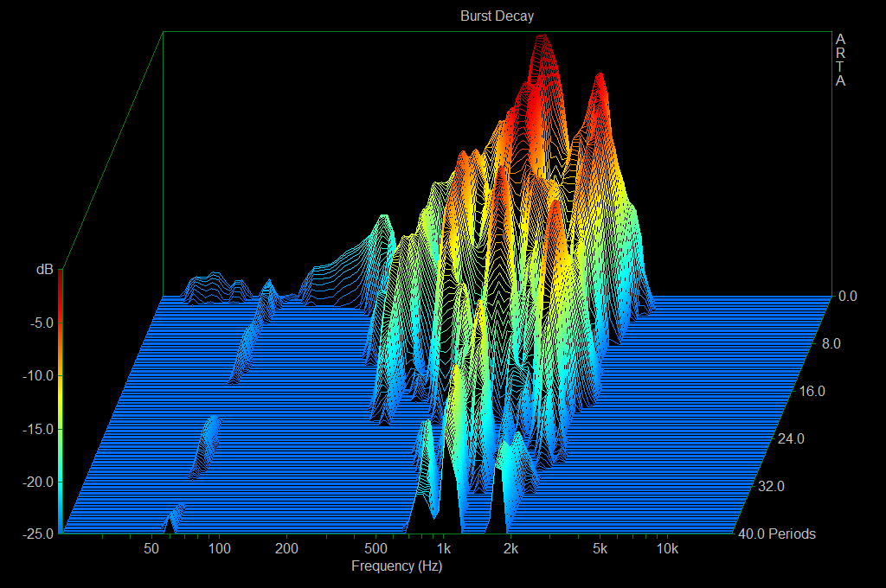Select the -20.0 dB scale value
The image size is (886, 588).
38,482
